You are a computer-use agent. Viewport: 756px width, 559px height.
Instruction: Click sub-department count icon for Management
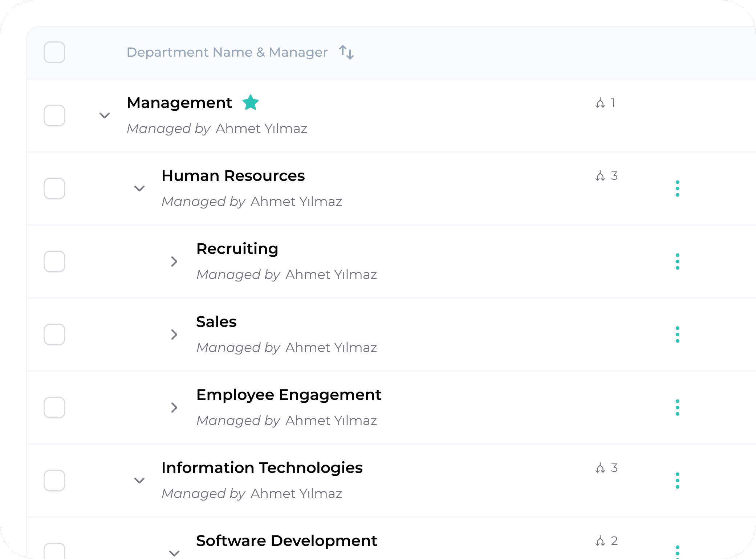click(x=600, y=103)
